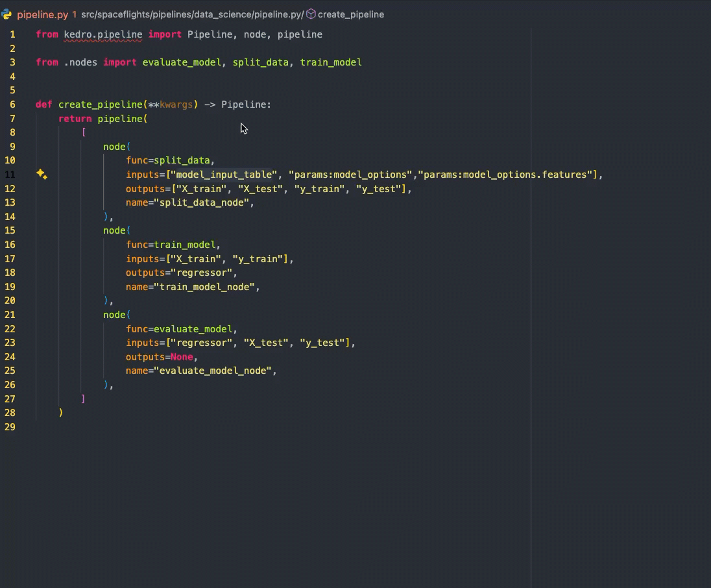Screen dimensions: 711x588
Task: Open the create_pipeline breadcrumb symbol
Action: coord(350,14)
